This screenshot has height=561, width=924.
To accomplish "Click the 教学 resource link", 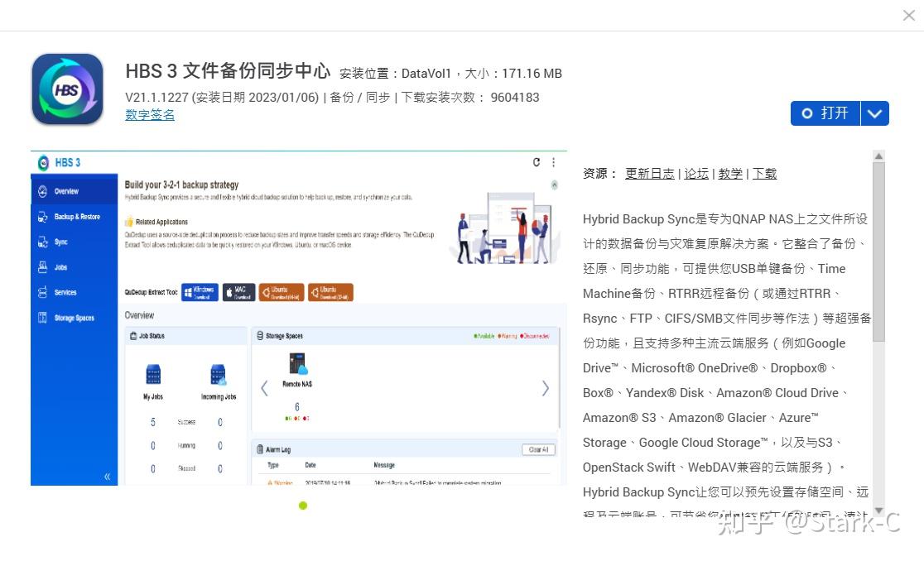I will tap(730, 174).
